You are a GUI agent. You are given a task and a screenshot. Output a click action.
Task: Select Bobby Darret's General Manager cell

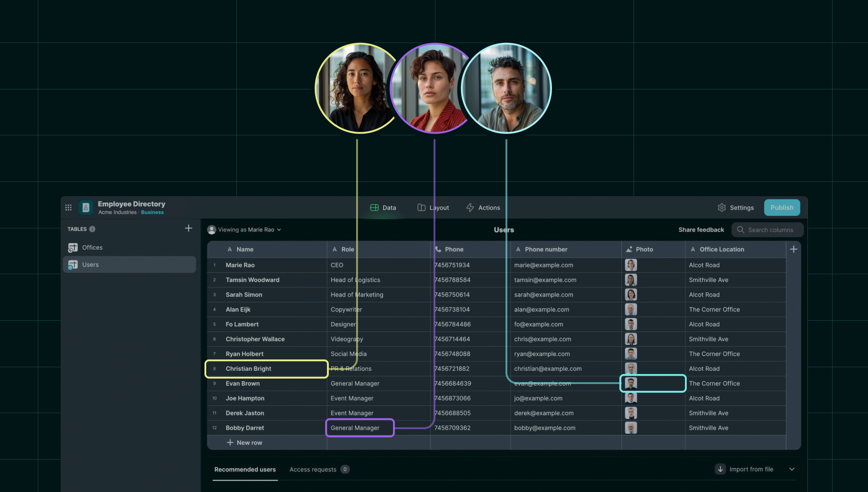click(x=360, y=428)
